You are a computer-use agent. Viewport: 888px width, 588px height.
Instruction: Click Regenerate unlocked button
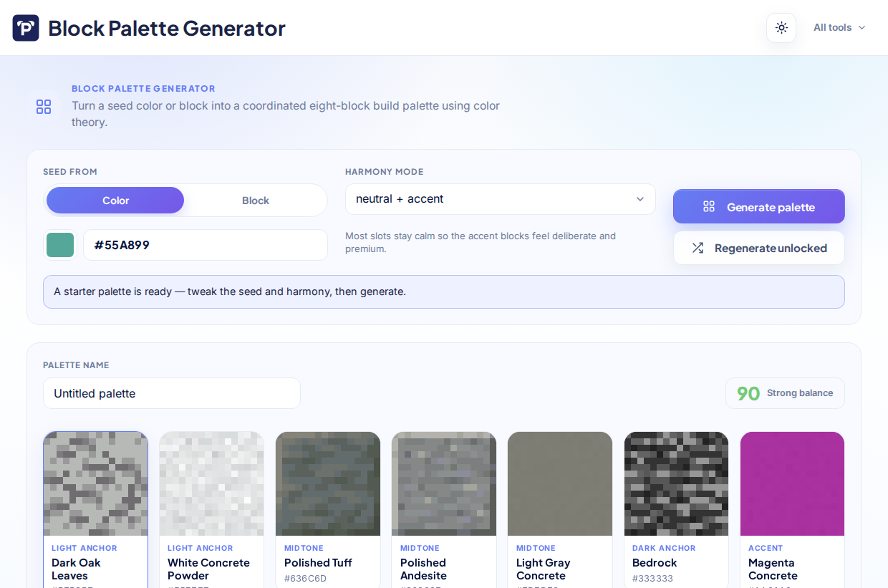pyautogui.click(x=759, y=248)
